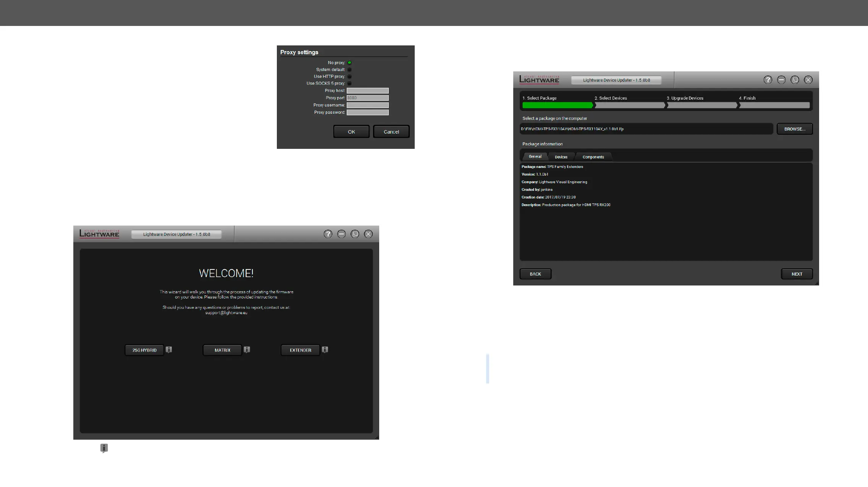868x487 pixels.
Task: Select the Use HTTP proxy option
Action: pyautogui.click(x=349, y=76)
